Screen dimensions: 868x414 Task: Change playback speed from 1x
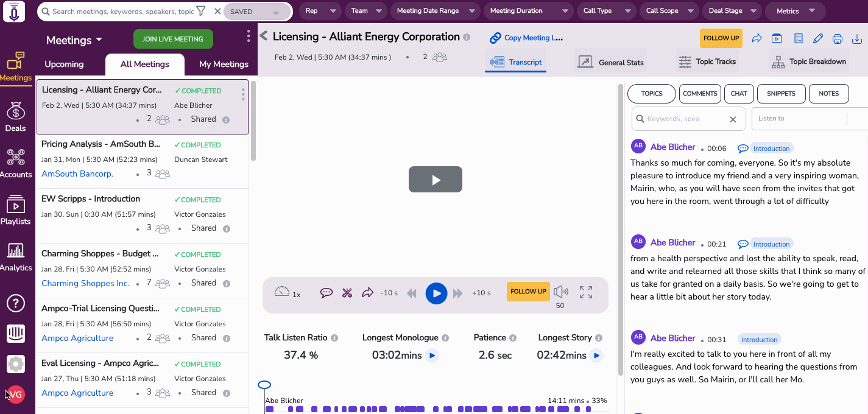point(287,293)
